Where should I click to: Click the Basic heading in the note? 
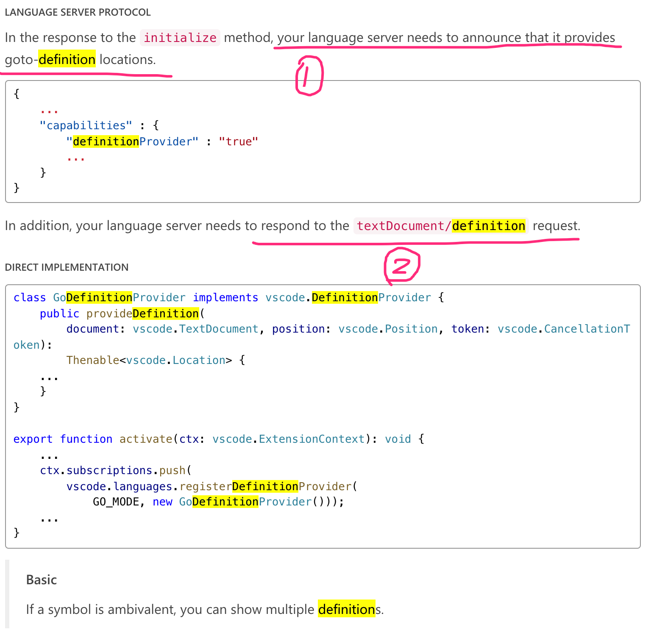coord(42,580)
